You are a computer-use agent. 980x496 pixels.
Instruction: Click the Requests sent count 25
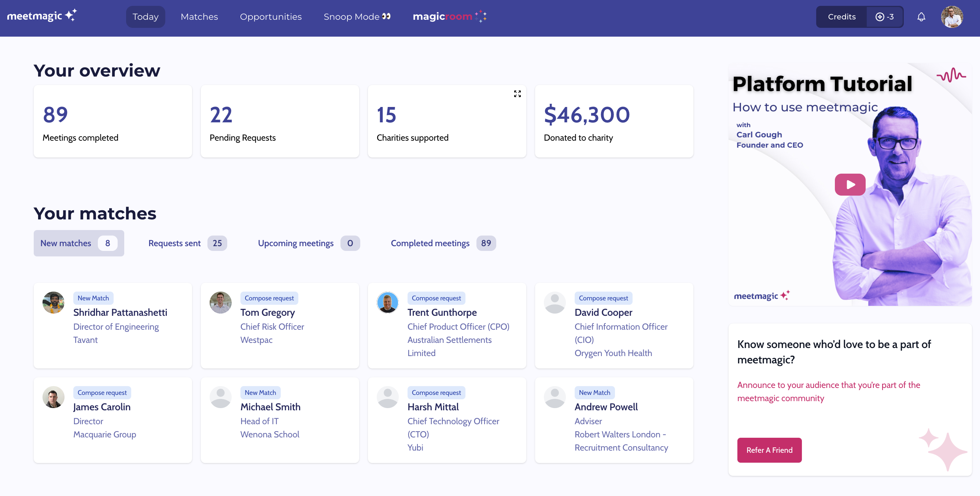pyautogui.click(x=217, y=243)
